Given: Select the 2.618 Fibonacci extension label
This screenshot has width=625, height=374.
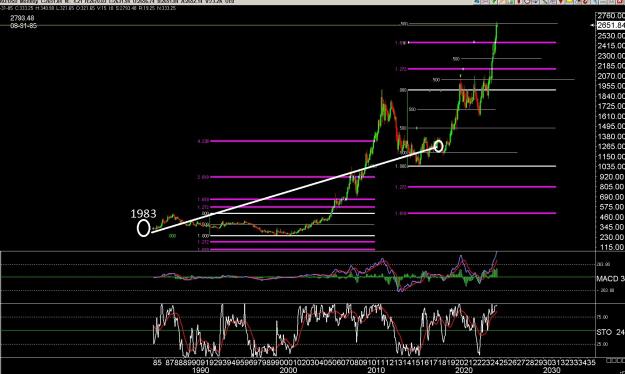Looking at the screenshot, I should [x=202, y=177].
